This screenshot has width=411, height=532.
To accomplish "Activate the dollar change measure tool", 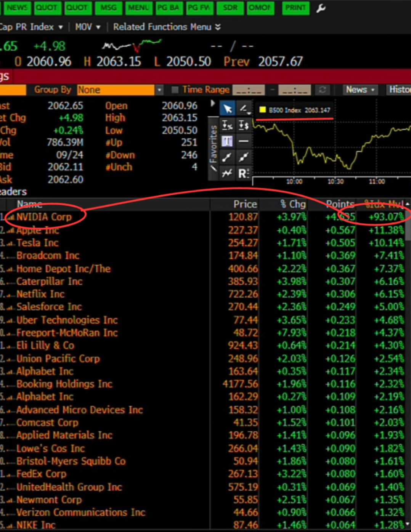I will tap(244, 125).
